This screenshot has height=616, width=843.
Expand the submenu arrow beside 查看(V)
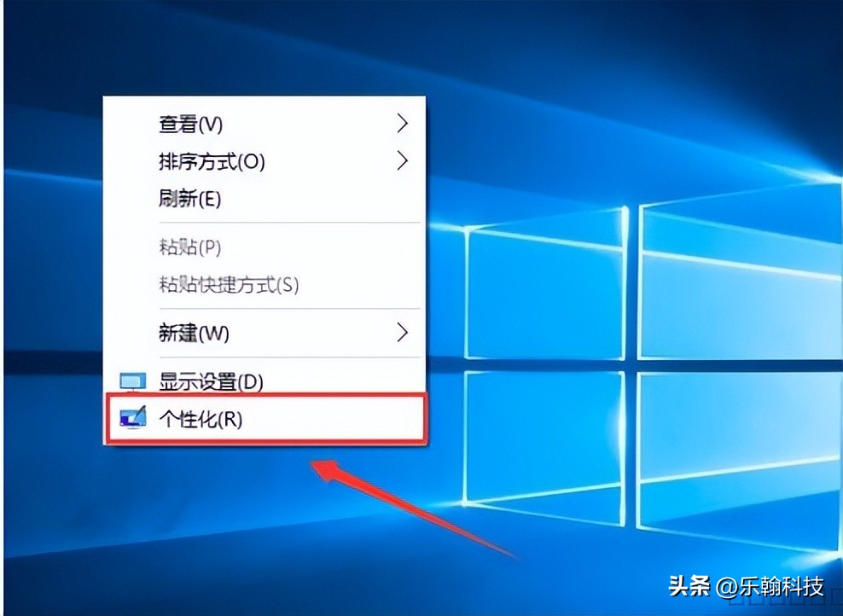coord(402,123)
